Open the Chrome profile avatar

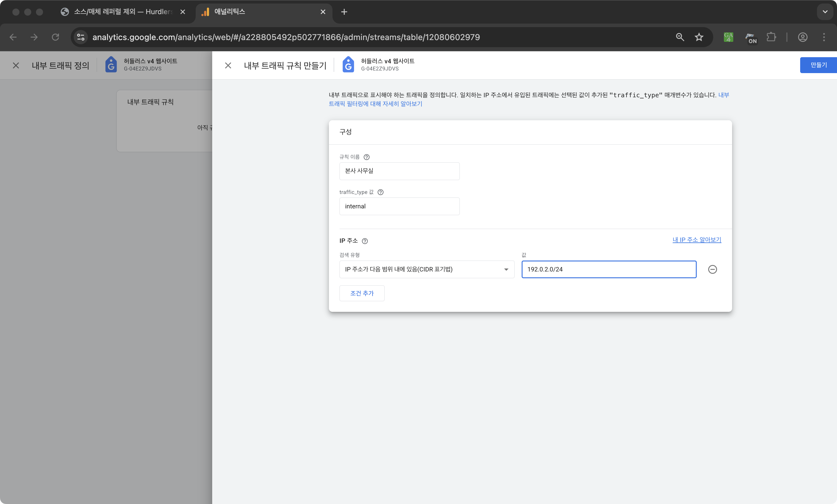803,37
